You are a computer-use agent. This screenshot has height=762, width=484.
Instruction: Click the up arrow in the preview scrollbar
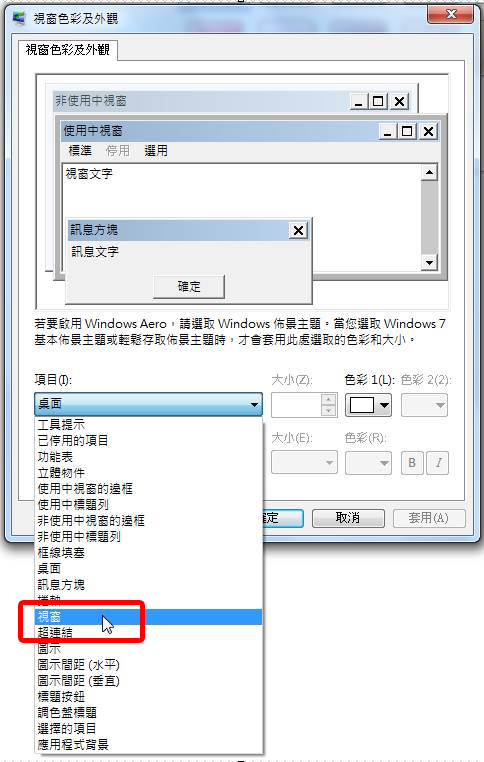pyautogui.click(x=429, y=172)
